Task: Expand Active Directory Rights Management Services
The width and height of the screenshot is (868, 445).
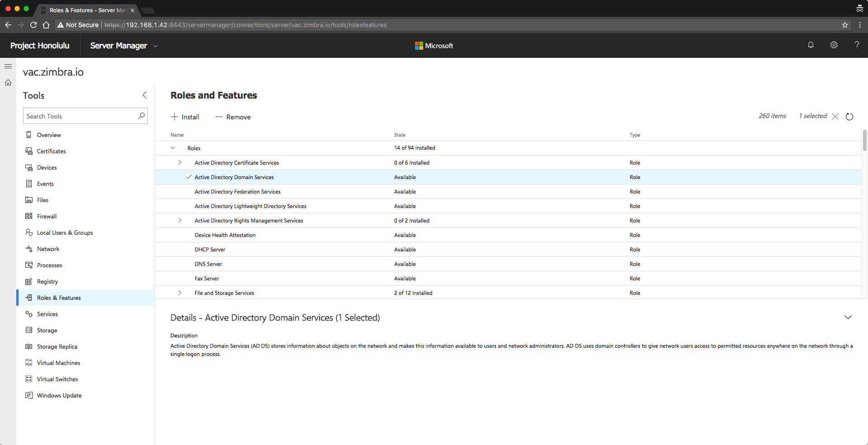Action: (x=180, y=220)
